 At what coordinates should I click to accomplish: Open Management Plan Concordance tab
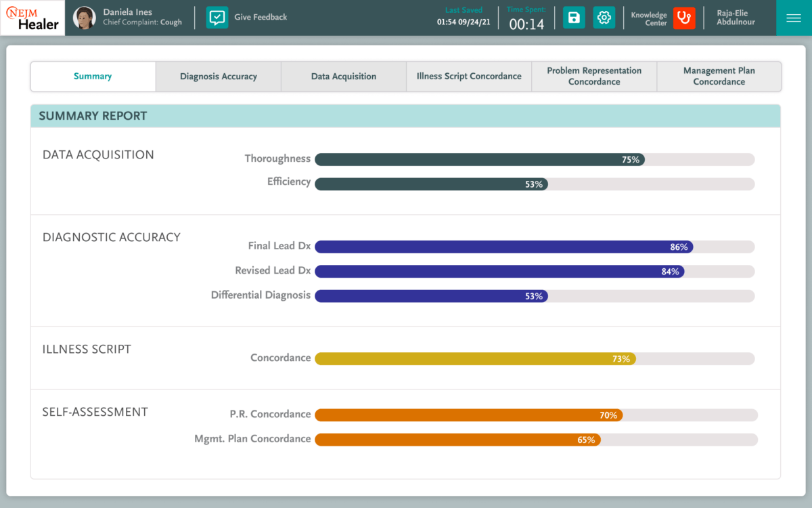(x=719, y=77)
